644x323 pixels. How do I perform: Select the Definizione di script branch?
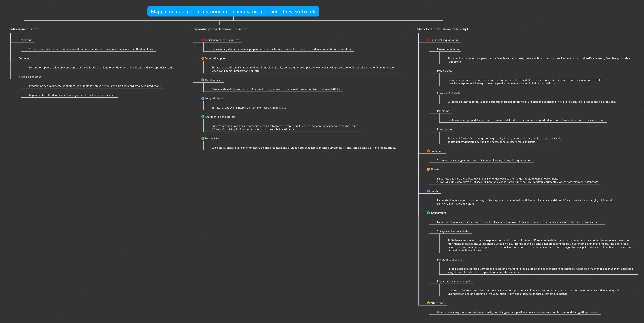coord(24,29)
